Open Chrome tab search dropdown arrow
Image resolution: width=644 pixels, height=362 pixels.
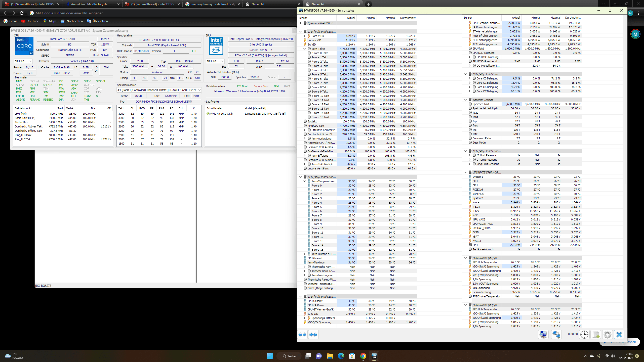coord(603,4)
